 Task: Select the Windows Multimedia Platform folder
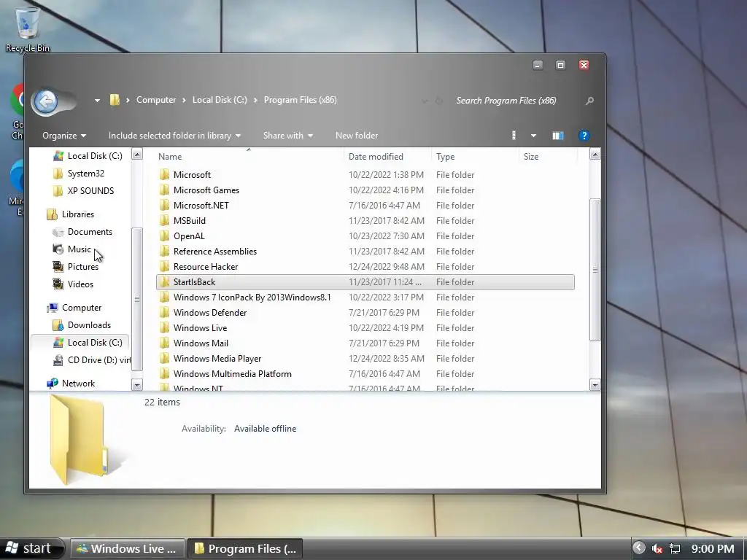(x=233, y=374)
